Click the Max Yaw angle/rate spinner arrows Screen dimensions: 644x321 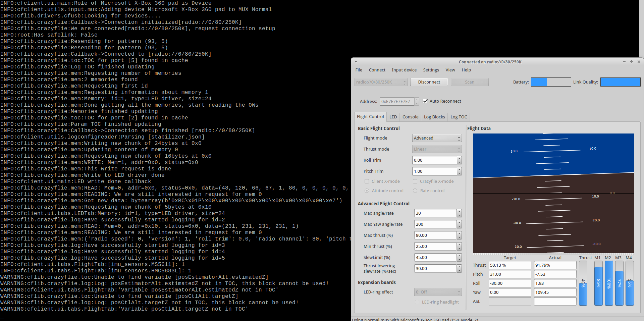point(459,224)
